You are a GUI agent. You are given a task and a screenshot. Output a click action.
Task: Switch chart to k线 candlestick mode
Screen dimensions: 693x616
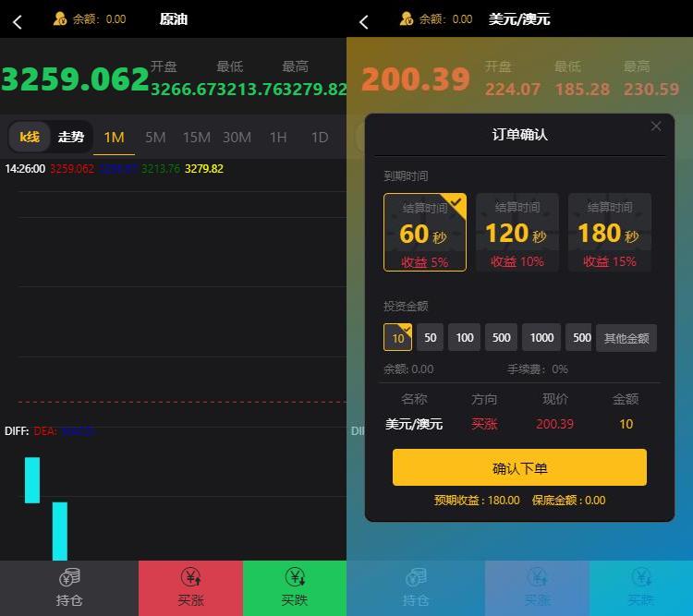(x=30, y=137)
